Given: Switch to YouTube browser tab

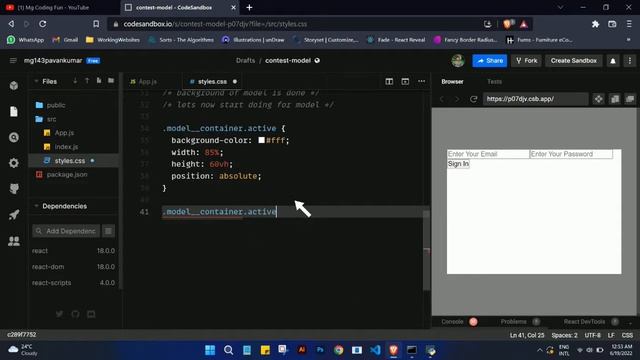Looking at the screenshot, I should 53,7.
